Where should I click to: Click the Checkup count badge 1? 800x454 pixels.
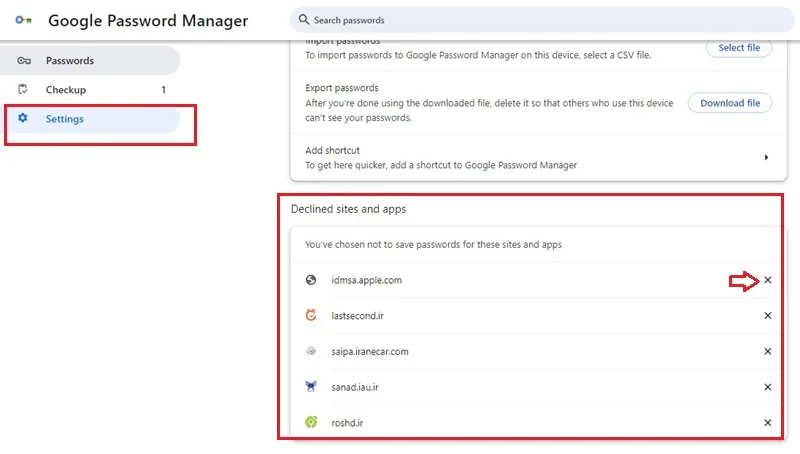(163, 90)
